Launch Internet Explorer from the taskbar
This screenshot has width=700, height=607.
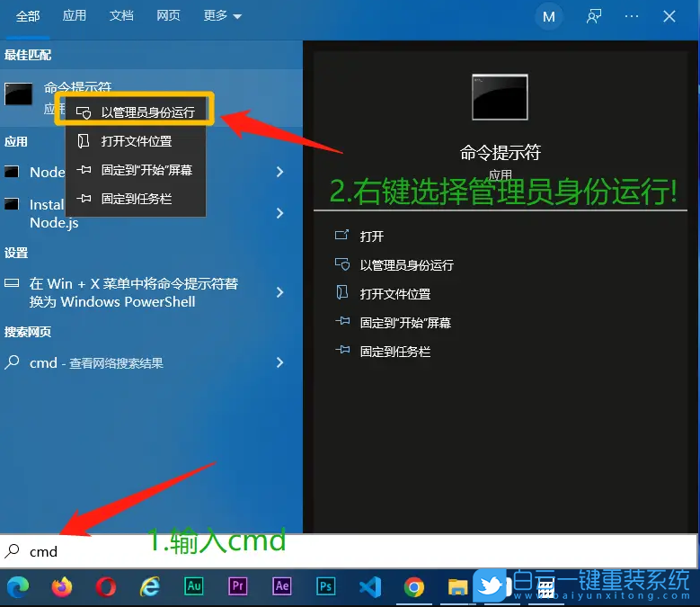[150, 587]
